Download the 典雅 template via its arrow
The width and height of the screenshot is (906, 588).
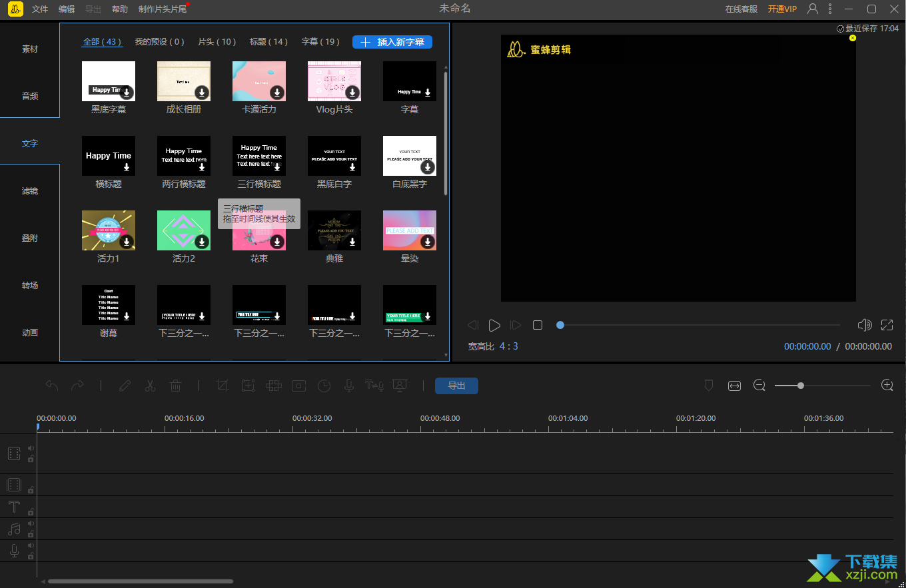tap(352, 241)
